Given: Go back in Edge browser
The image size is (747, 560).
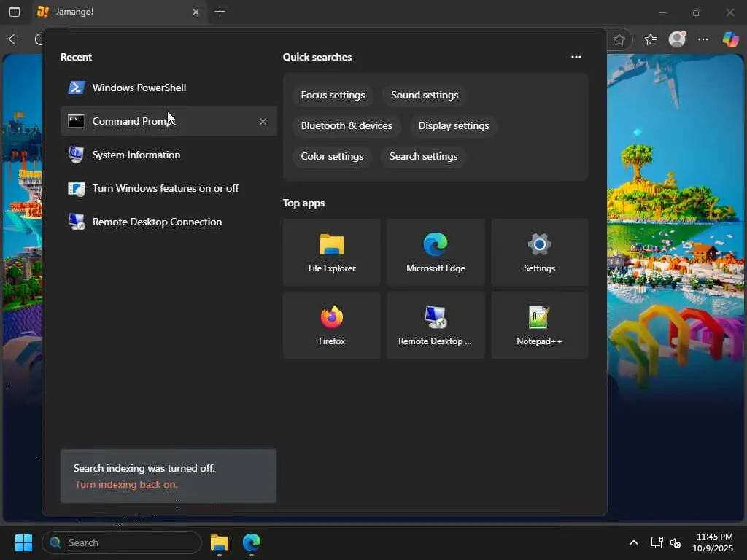Looking at the screenshot, I should point(15,39).
